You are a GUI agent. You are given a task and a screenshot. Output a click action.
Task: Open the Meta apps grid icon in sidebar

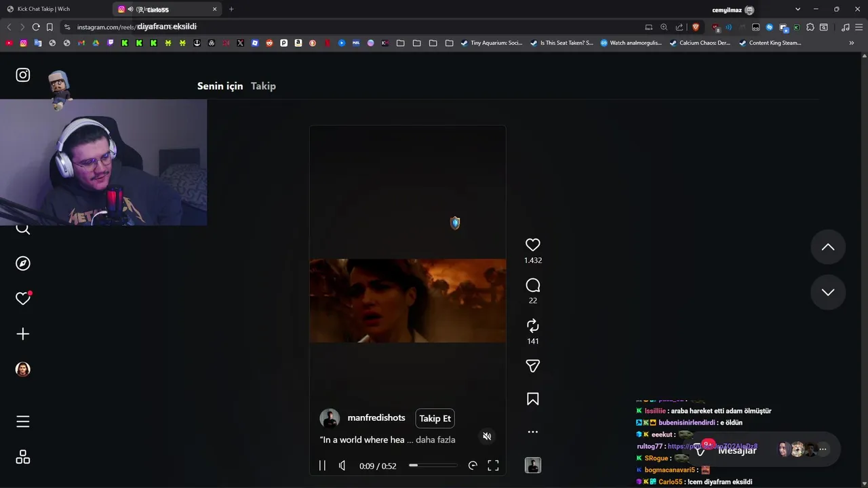[x=23, y=457]
